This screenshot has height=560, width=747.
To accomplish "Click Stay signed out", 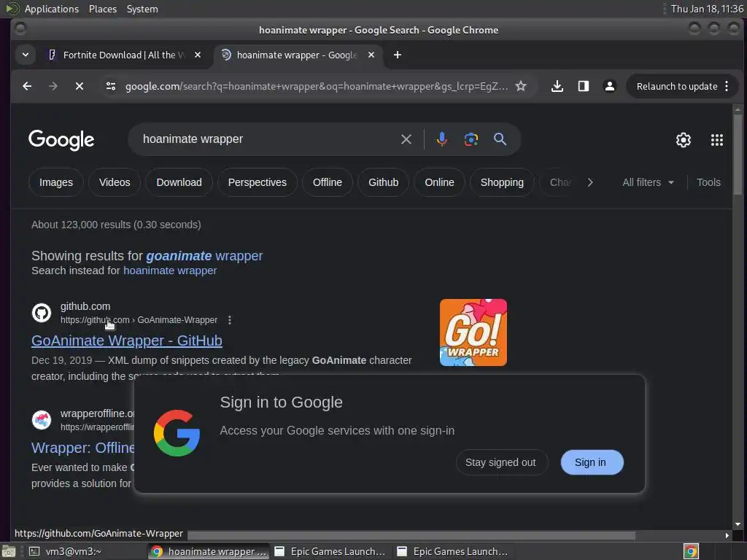I will (x=500, y=462).
